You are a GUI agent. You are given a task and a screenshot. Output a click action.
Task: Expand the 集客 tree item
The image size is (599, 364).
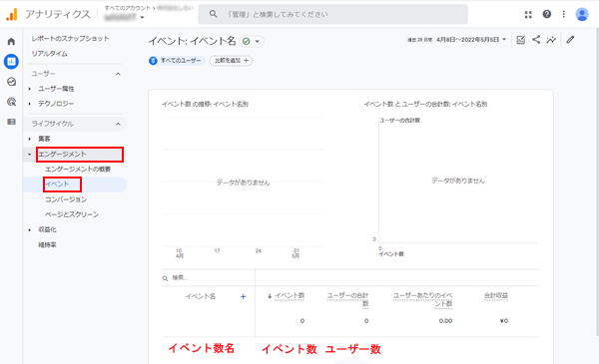click(x=30, y=139)
